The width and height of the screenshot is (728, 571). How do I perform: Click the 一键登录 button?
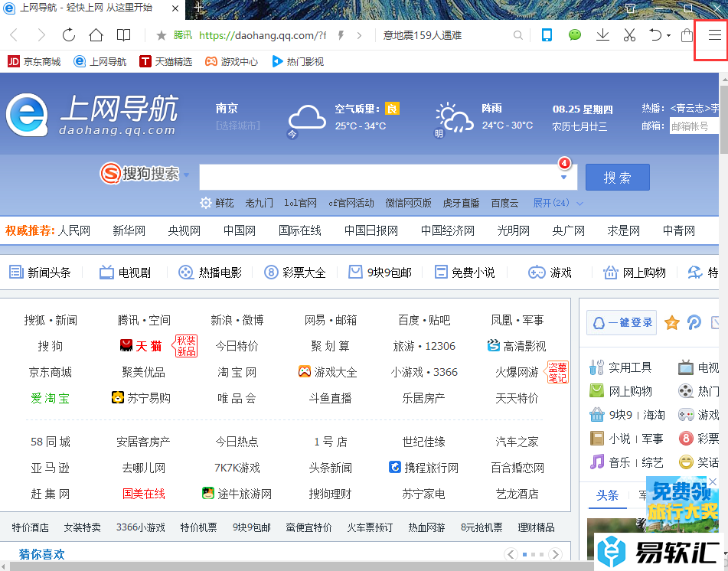[622, 323]
